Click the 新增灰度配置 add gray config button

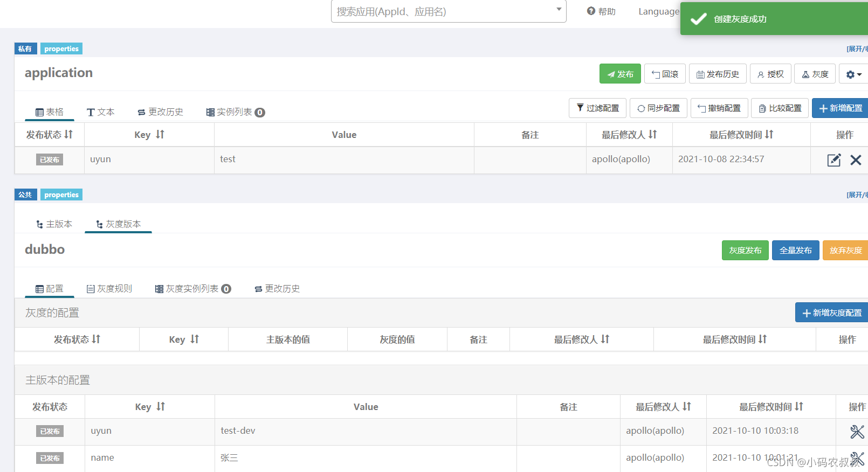click(x=832, y=313)
